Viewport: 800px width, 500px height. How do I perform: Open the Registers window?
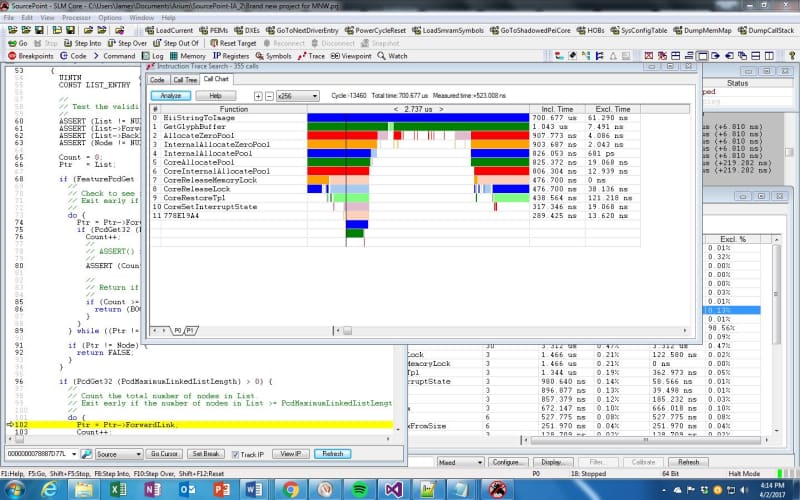tap(231, 56)
